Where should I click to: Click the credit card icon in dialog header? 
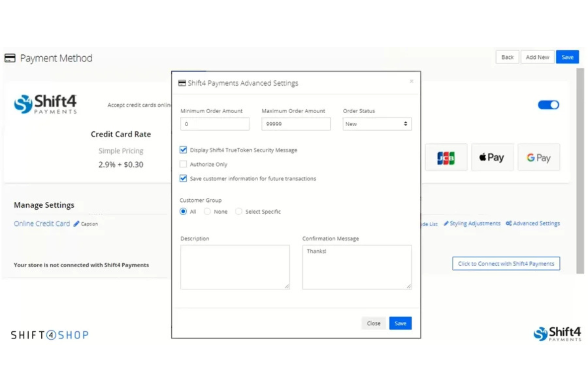pos(182,83)
